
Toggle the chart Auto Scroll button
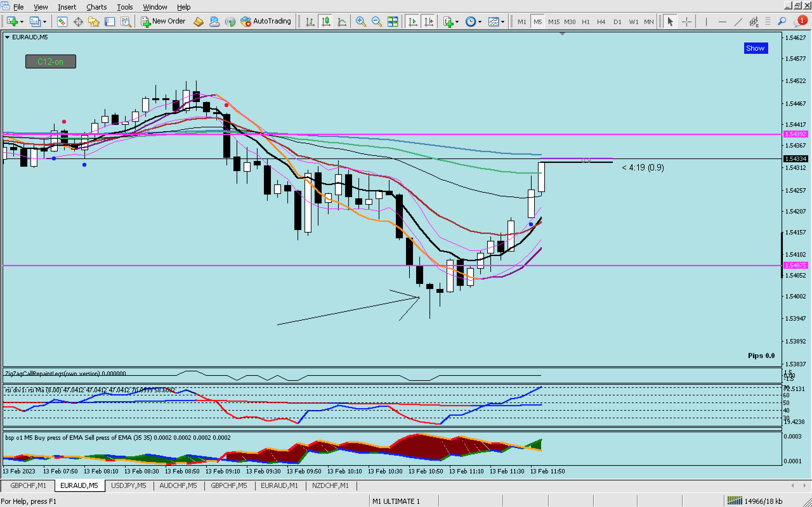(413, 22)
